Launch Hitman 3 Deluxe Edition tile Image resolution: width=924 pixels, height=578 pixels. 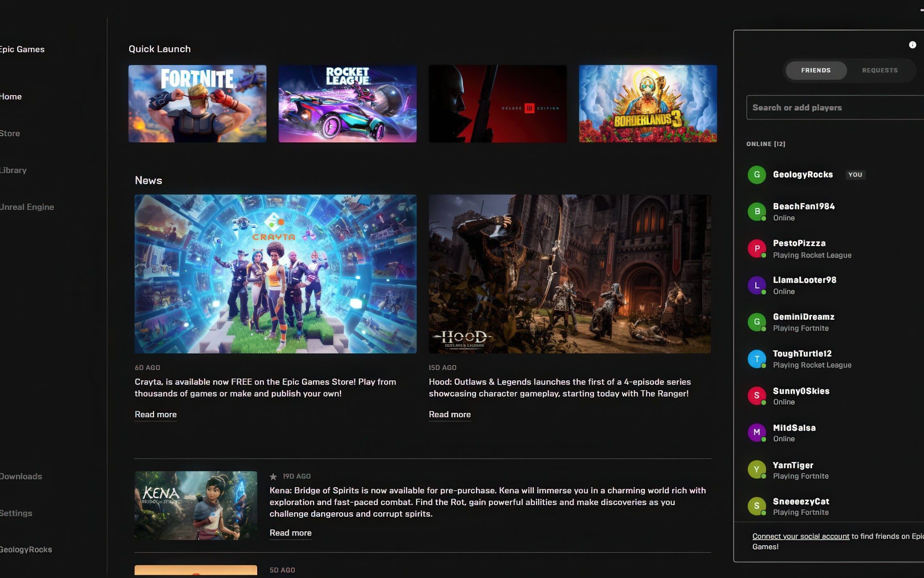point(498,104)
